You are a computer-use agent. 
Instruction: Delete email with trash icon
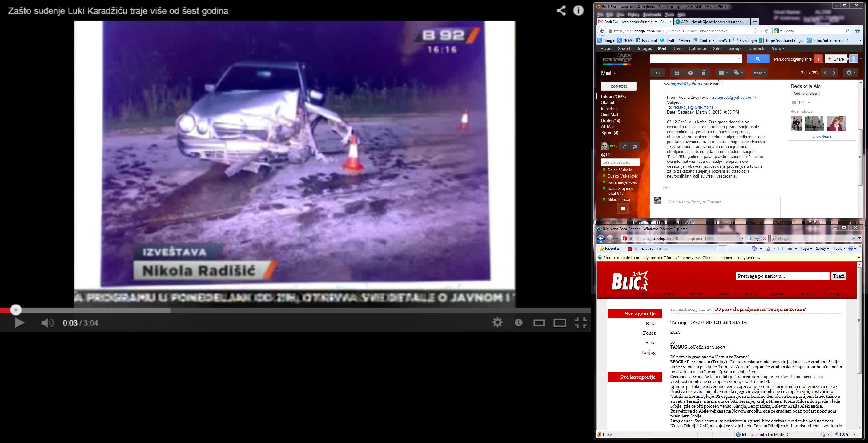click(x=704, y=73)
